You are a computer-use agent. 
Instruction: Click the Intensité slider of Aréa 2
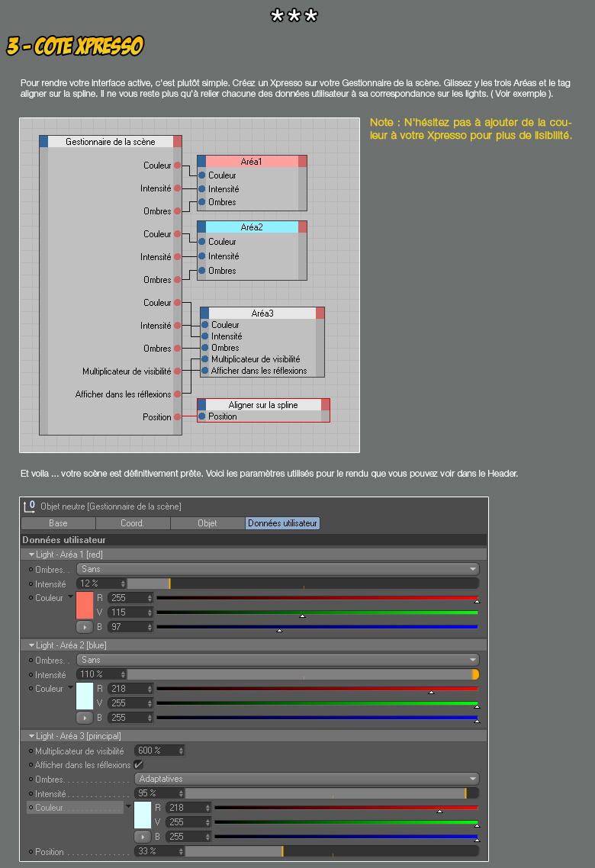[x=303, y=674]
